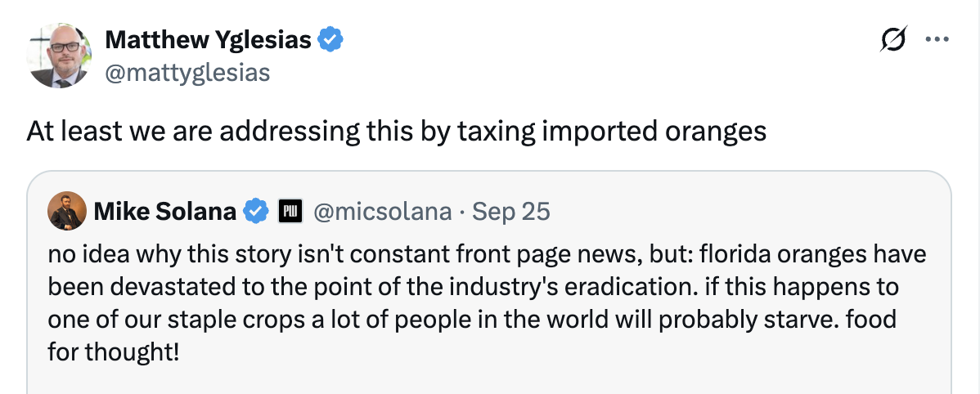980x394 pixels.
Task: Click the 'At least we are addressing' tweet text
Action: tap(245, 131)
